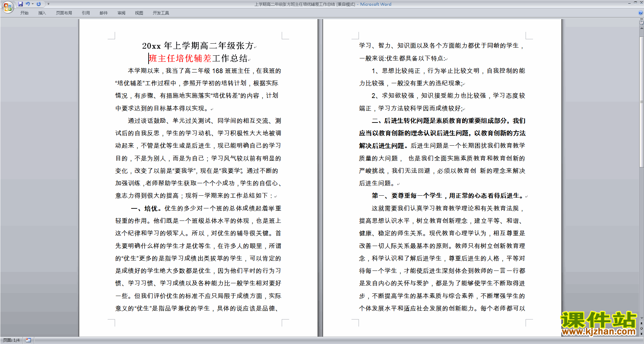Screen dimensions: 644x344
Task: Open the 引用 ribbon tab
Action: tap(86, 13)
